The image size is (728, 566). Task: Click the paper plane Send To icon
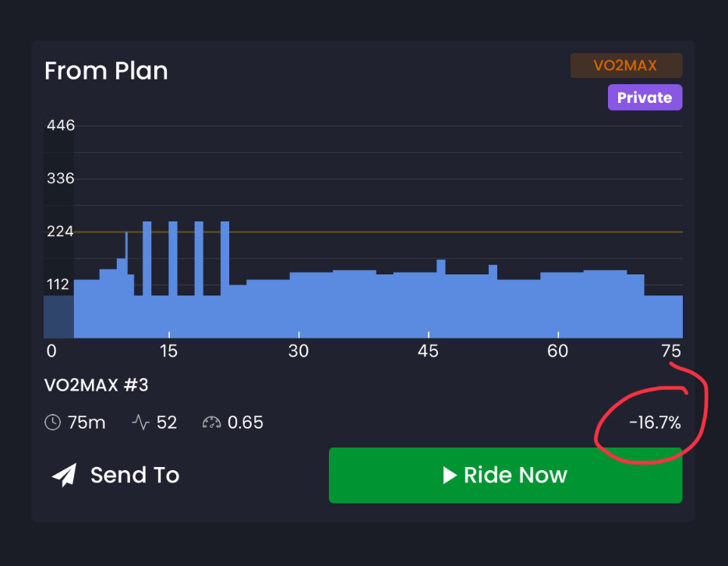click(65, 475)
